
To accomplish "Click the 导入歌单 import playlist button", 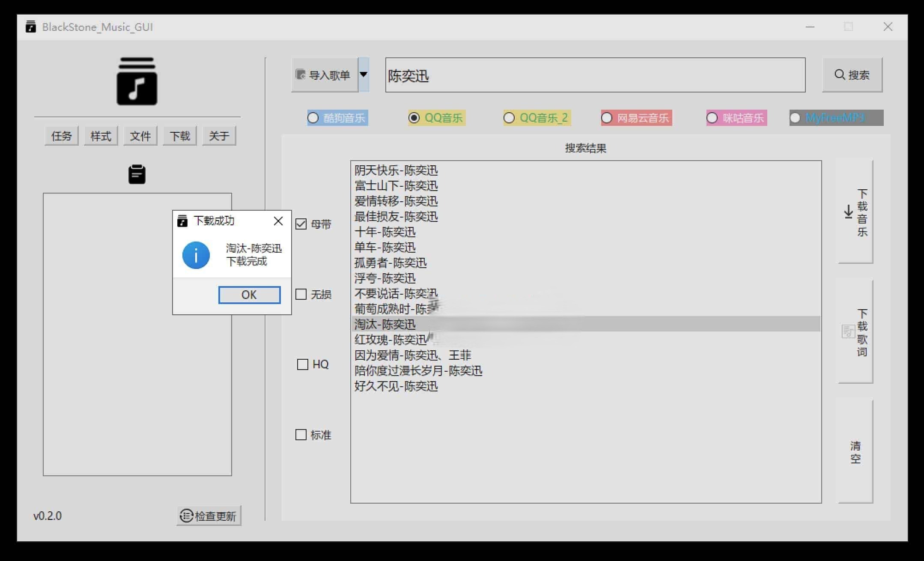I will (325, 75).
